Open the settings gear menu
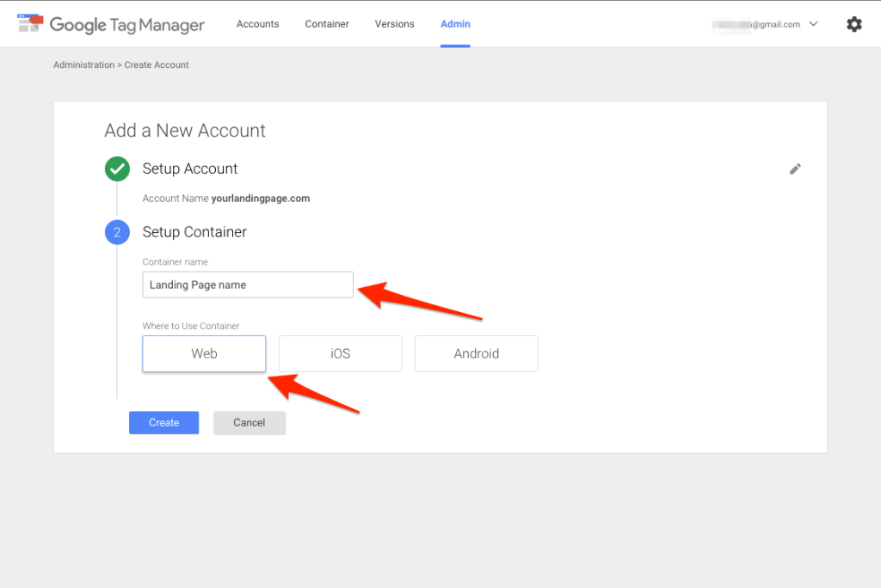Image resolution: width=881 pixels, height=588 pixels. click(x=853, y=24)
